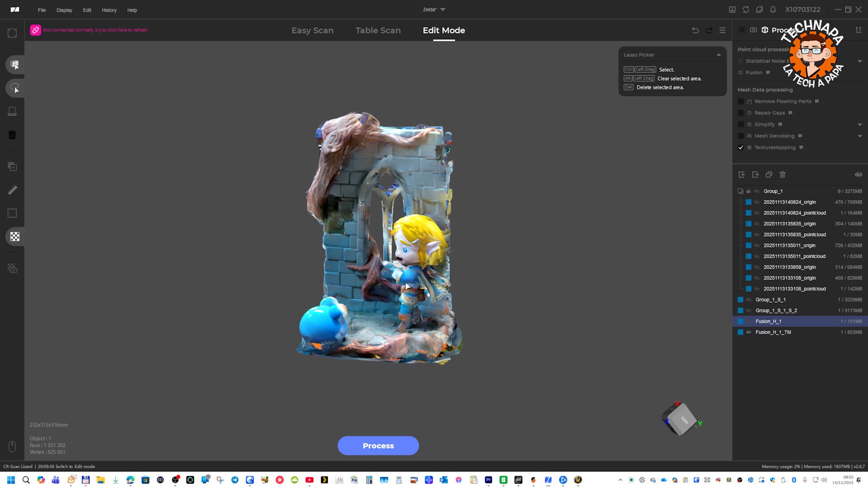Expand the Mesh Denoising options arrow
This screenshot has width=868, height=488.
coord(859,136)
